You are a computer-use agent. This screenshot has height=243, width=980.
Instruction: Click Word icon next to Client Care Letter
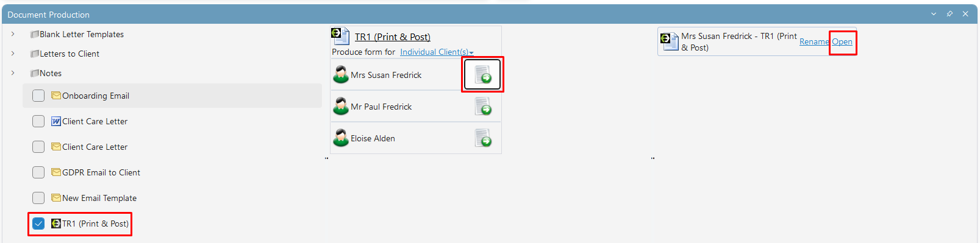pyautogui.click(x=56, y=121)
